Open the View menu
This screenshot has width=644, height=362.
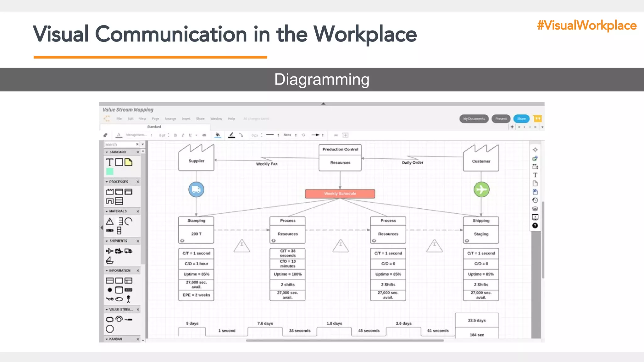[x=143, y=119]
